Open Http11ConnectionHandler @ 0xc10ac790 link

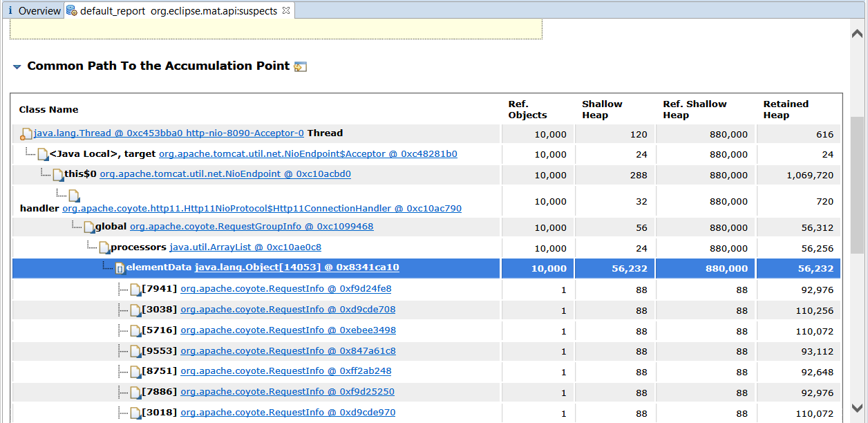pos(262,208)
